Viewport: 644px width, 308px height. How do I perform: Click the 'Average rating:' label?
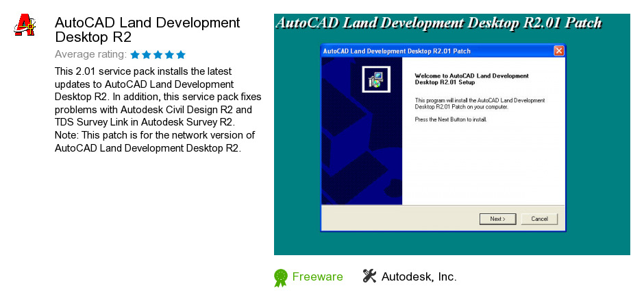coord(90,54)
